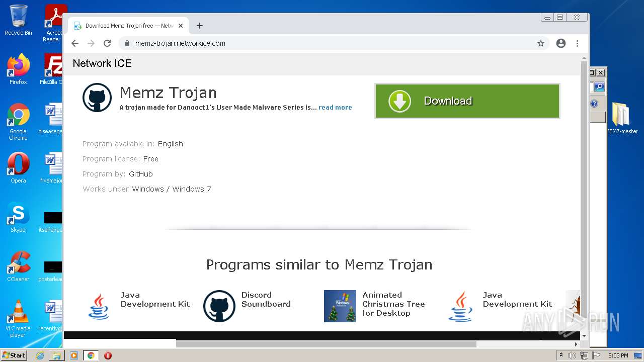The height and width of the screenshot is (362, 644).
Task: Click the GitHub logo beside Memz Trojan
Action: coord(97,98)
